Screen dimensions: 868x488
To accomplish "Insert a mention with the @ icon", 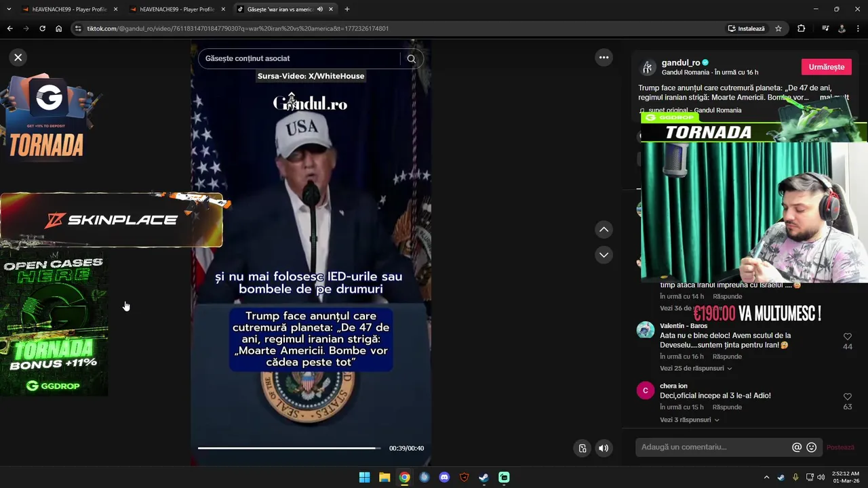I will (797, 447).
